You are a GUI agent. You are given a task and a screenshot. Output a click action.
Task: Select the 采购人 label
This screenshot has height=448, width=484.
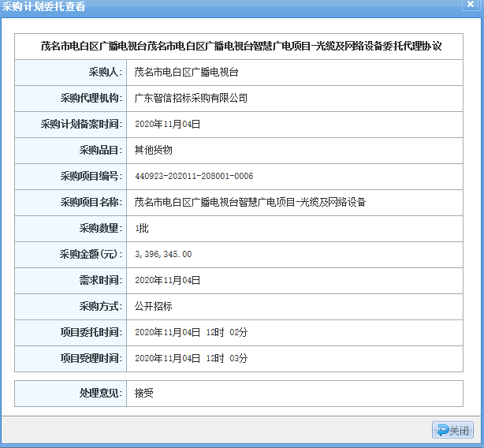click(x=106, y=73)
